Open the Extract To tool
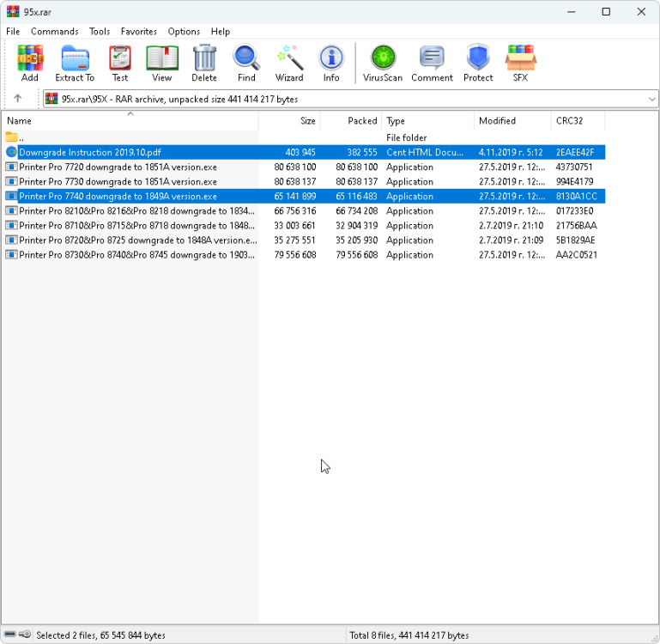The width and height of the screenshot is (660, 644). [x=75, y=64]
